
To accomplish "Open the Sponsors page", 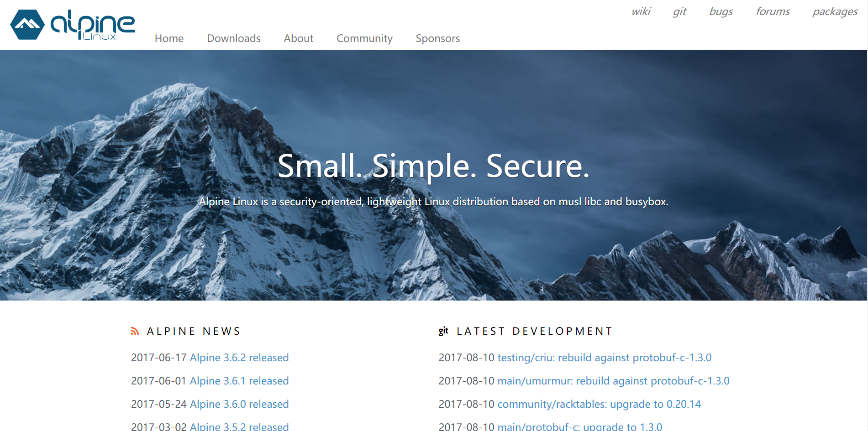I will [438, 38].
